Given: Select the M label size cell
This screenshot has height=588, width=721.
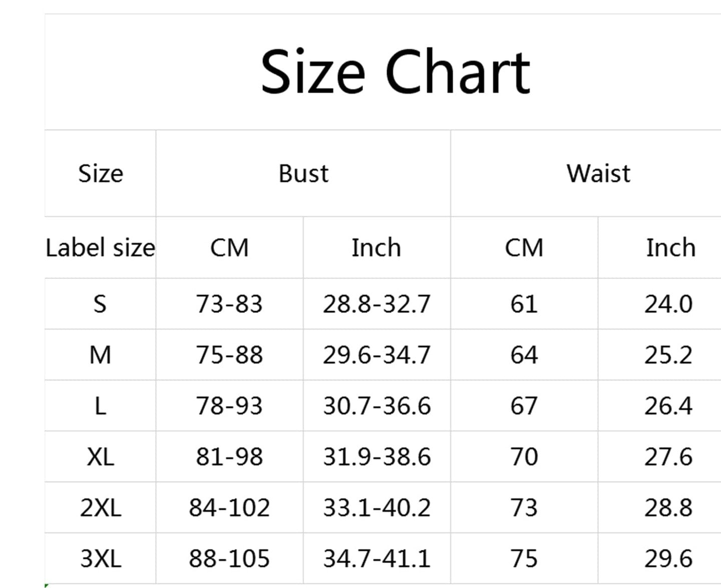Looking at the screenshot, I should point(100,355).
